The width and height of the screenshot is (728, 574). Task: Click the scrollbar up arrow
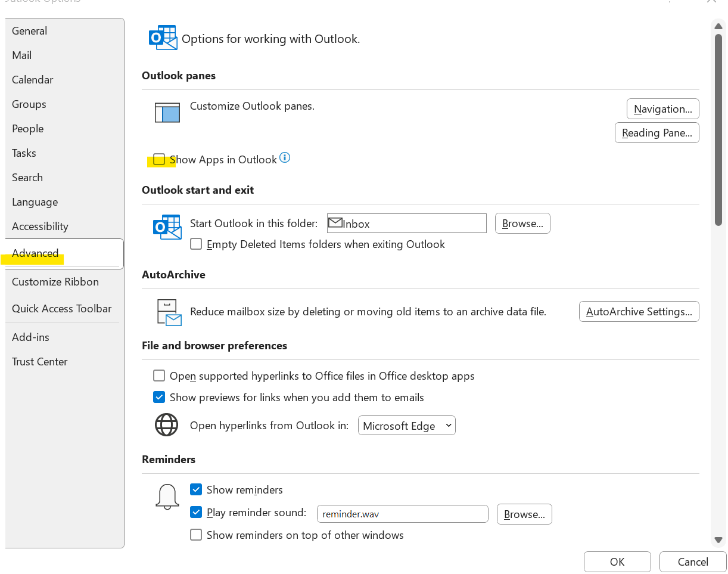tap(718, 25)
